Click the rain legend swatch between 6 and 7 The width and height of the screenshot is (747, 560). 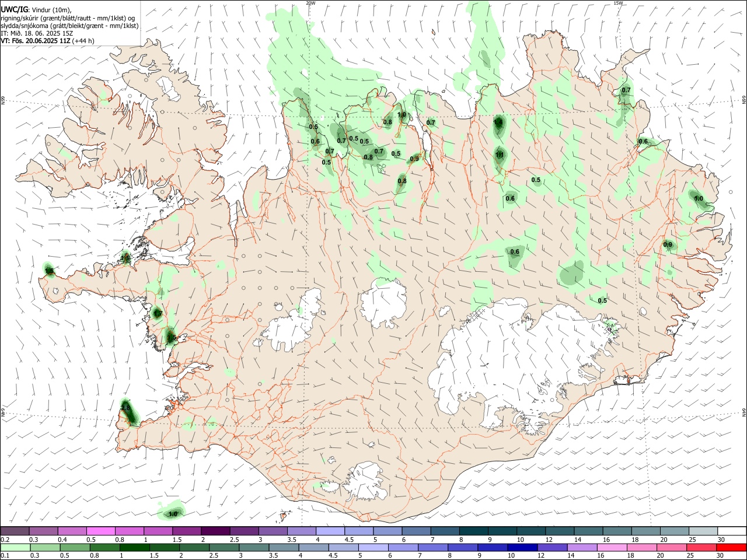click(403, 548)
